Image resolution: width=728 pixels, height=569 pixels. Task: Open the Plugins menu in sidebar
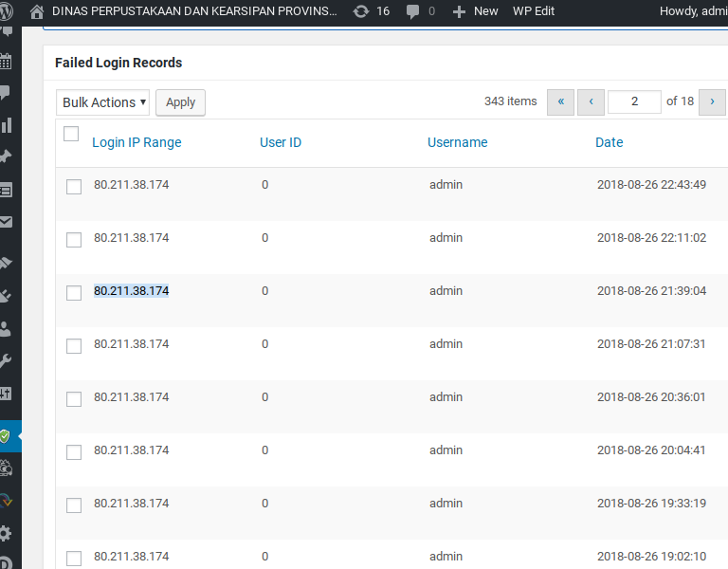[x=6, y=296]
